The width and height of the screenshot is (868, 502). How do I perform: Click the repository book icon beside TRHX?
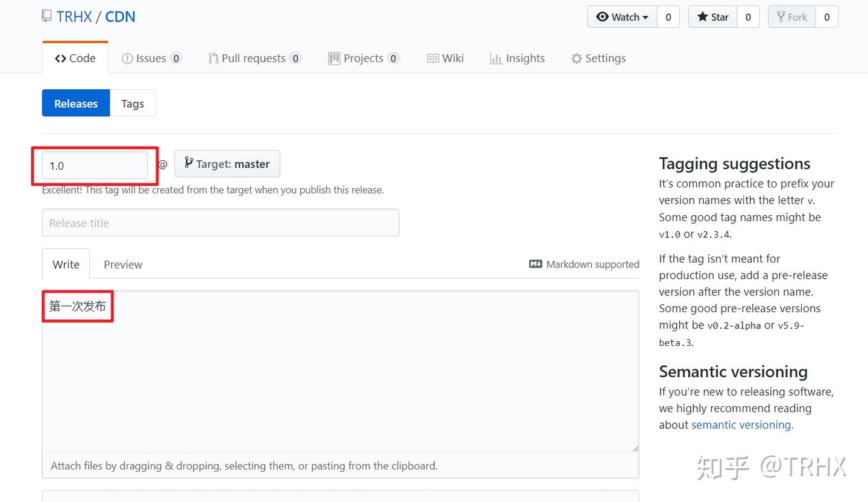click(46, 16)
